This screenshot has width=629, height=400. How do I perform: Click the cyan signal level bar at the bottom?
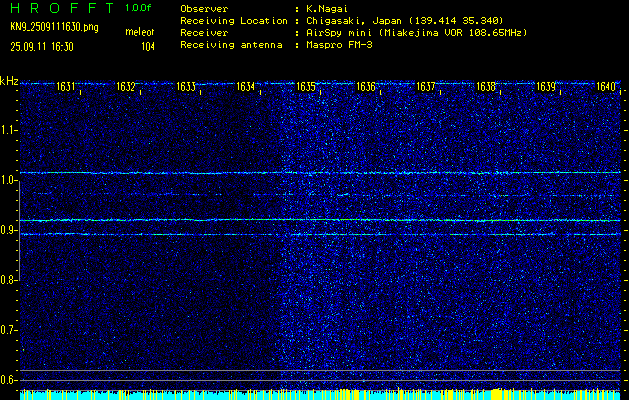point(320,395)
